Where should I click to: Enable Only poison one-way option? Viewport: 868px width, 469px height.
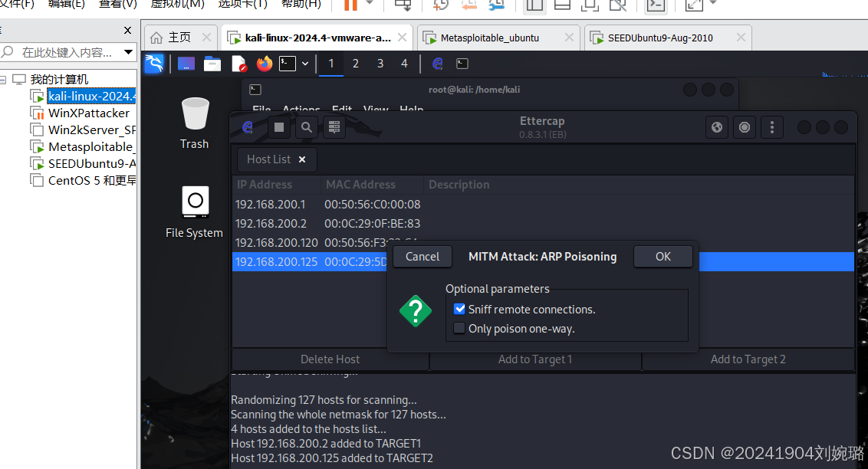coord(459,328)
